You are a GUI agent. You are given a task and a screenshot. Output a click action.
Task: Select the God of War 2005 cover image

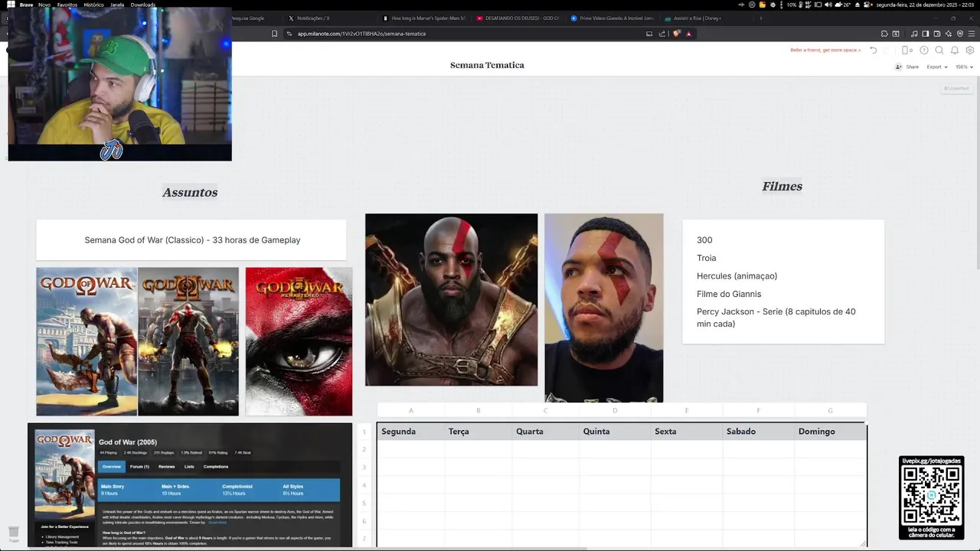pyautogui.click(x=87, y=341)
